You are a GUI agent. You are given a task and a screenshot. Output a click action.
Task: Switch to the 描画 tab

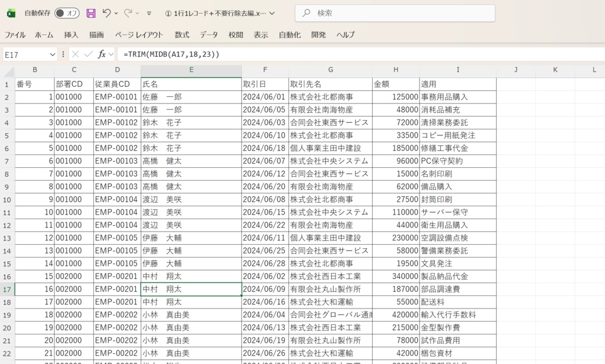[96, 35]
